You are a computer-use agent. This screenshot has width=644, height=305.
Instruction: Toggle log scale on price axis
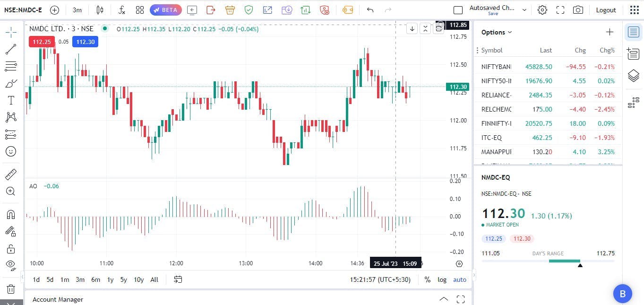click(442, 279)
